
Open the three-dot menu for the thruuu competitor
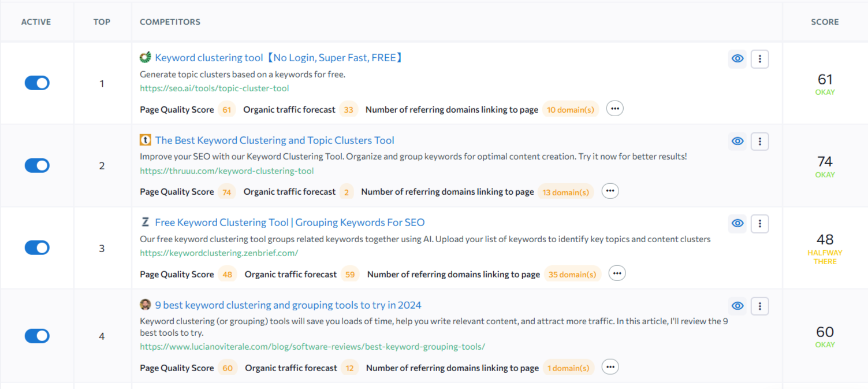[760, 141]
